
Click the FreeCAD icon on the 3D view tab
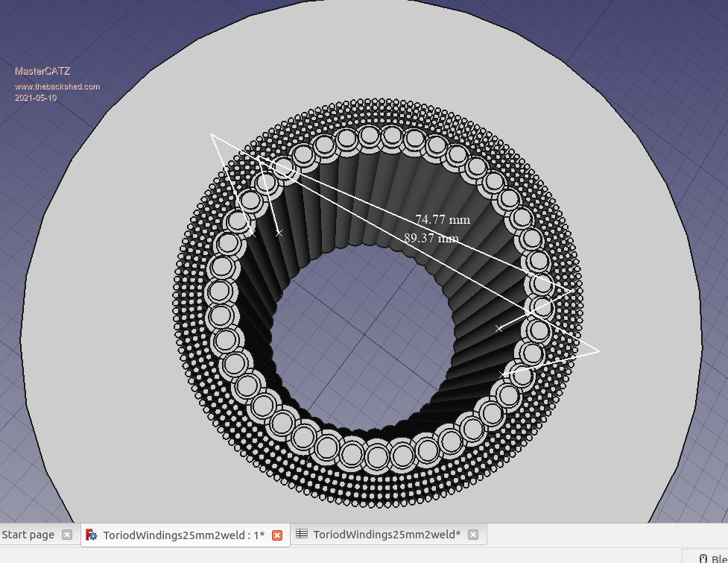(x=92, y=535)
